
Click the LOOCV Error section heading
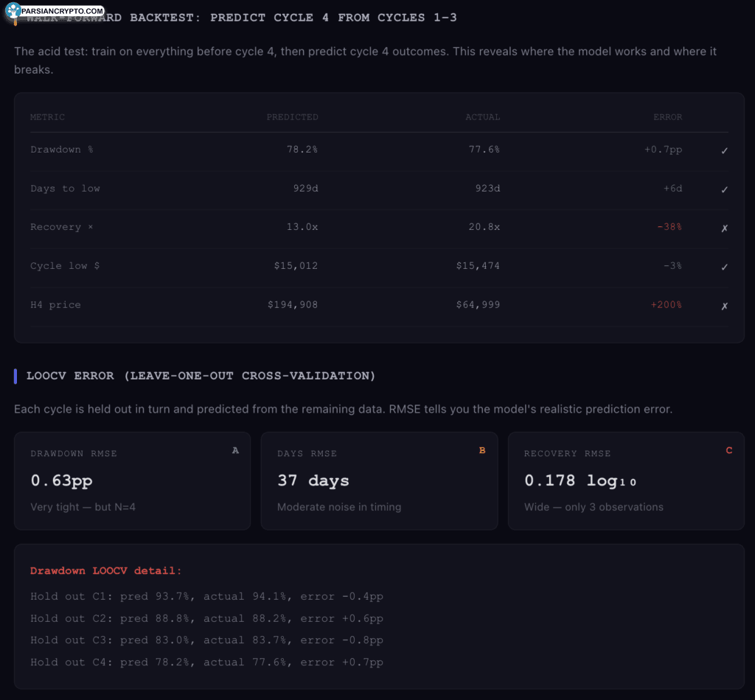pos(201,376)
